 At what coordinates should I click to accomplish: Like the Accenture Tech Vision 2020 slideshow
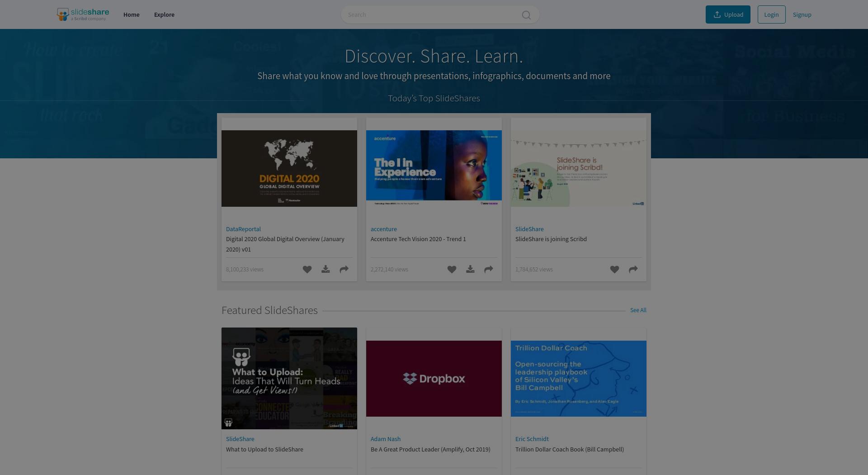[x=452, y=270]
